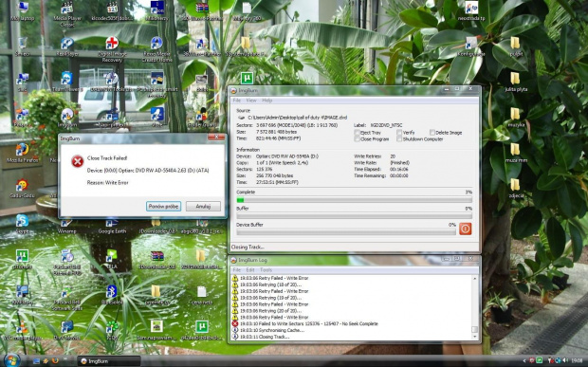The image size is (588, 367).
Task: Open the TeamViewer desktop icon
Action: (x=67, y=82)
